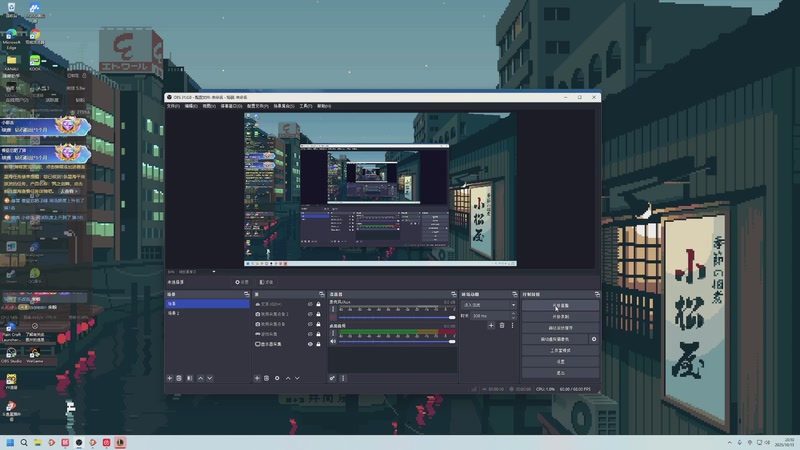Open the 文件(F) menu
The image size is (800, 450).
pos(173,106)
